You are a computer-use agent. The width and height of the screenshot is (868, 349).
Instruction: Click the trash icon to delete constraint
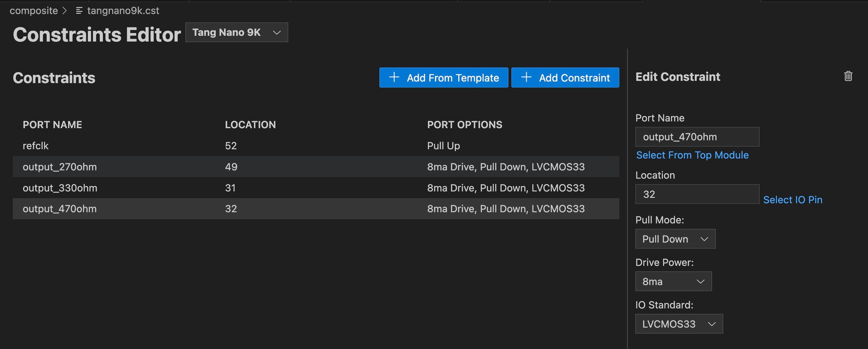click(x=848, y=76)
